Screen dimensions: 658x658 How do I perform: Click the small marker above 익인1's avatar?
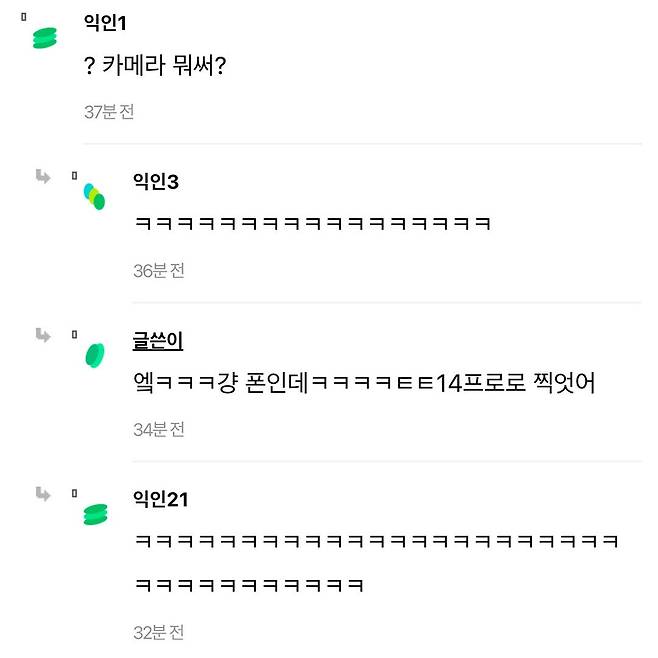coord(23,17)
